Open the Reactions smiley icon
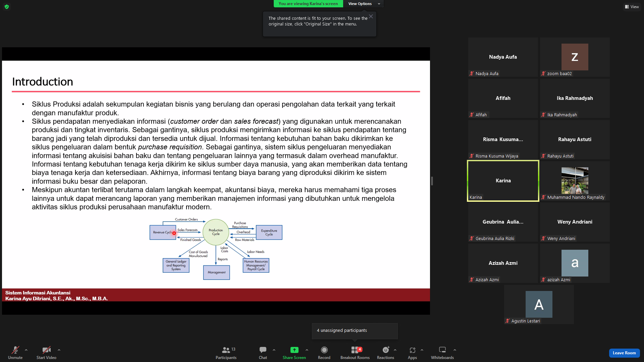This screenshot has height=362, width=644. [386, 350]
